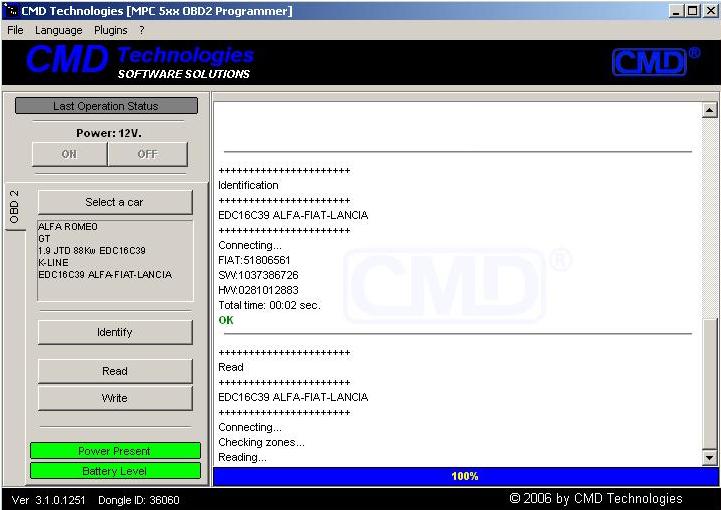
Task: Select the OBD 2 vertical tab
Action: coord(15,207)
